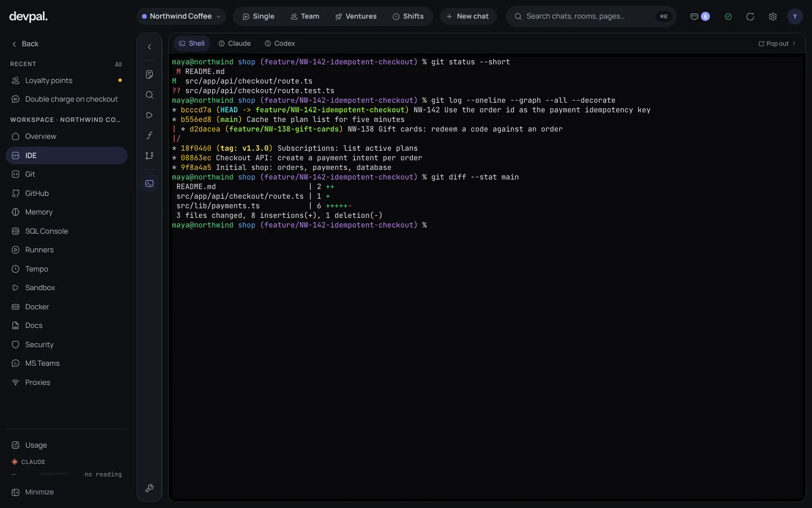Collapse the IDE side panel chevron
812x508 pixels.
[x=149, y=47]
